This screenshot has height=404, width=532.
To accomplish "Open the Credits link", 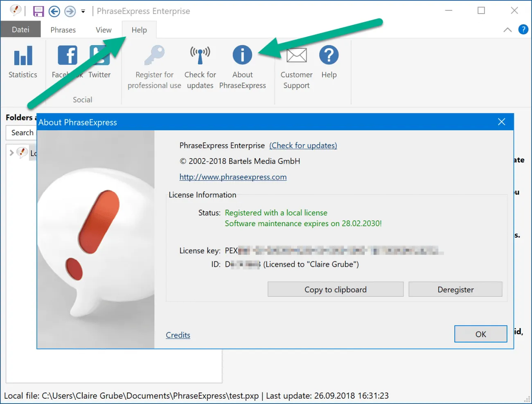I will [x=178, y=335].
